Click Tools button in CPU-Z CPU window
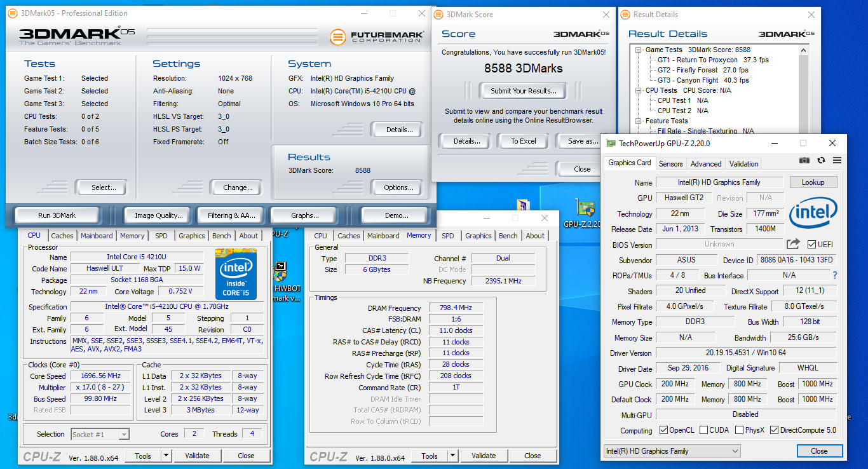868x469 pixels. tap(143, 456)
